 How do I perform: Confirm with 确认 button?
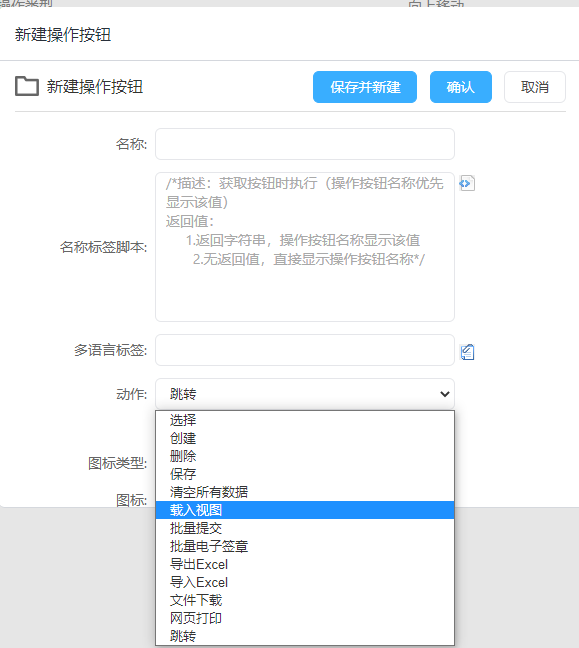tap(461, 87)
